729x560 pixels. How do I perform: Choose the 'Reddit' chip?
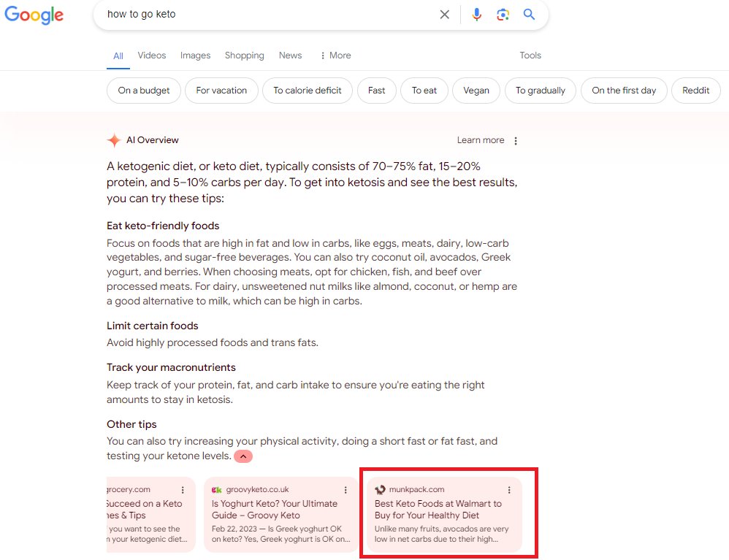pyautogui.click(x=695, y=90)
